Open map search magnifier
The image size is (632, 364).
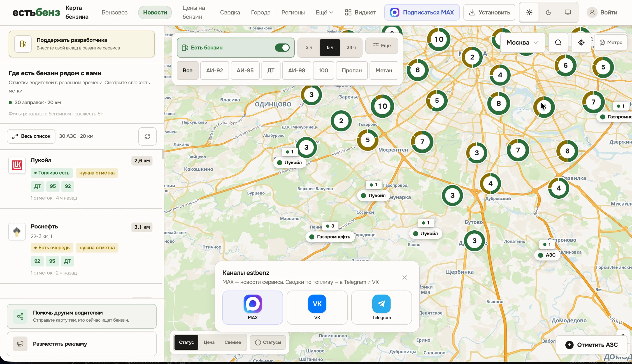558,43
